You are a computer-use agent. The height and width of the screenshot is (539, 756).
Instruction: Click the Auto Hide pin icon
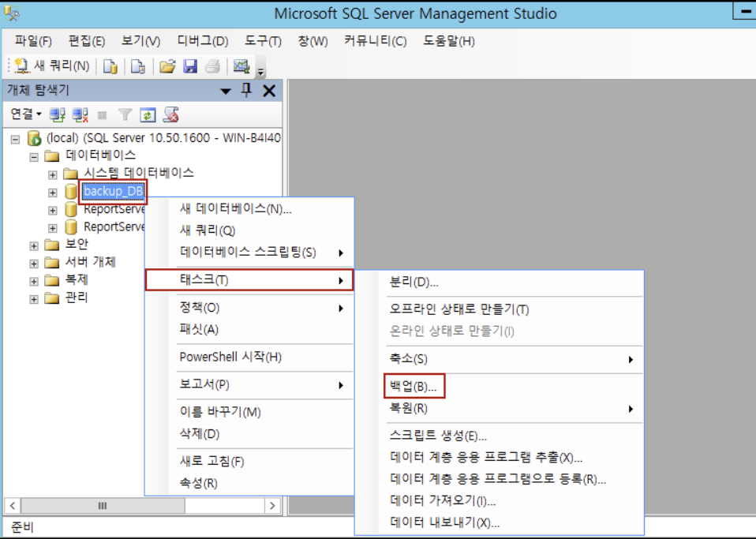(x=246, y=90)
